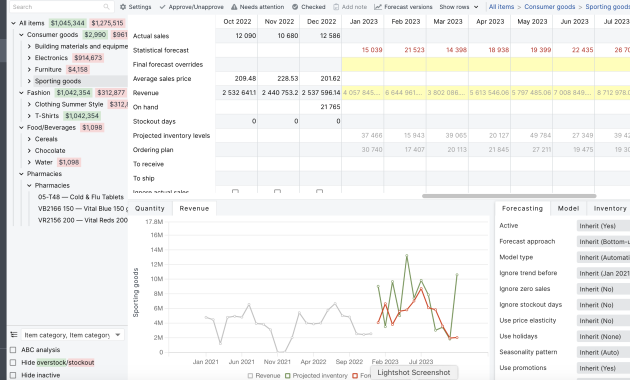Mark item with Needs attention icon
Viewport: 630px width, 380px height.
[234, 7]
